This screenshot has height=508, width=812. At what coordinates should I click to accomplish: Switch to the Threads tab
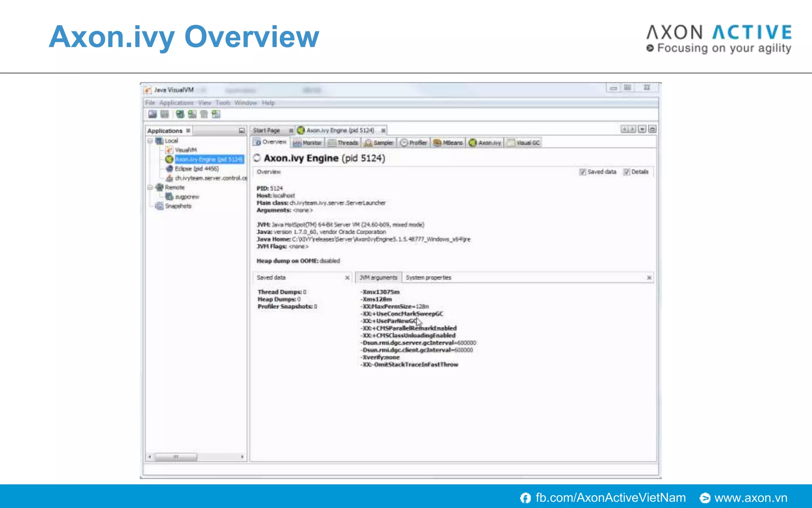coord(343,143)
